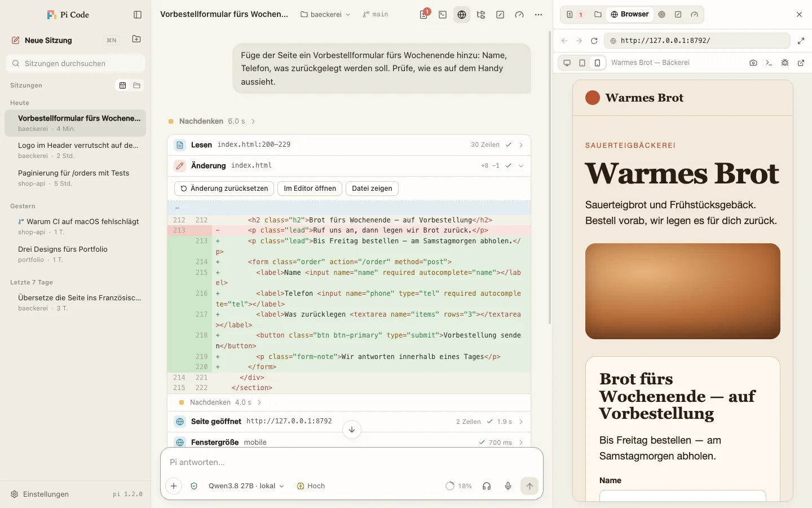
Task: Toggle sessions grouping by folder icon
Action: click(x=136, y=85)
